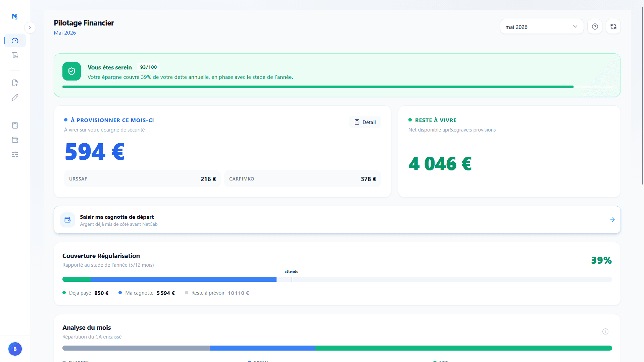This screenshot has height=362, width=644.
Task: Open the user avatar B
Action: [x=15, y=349]
